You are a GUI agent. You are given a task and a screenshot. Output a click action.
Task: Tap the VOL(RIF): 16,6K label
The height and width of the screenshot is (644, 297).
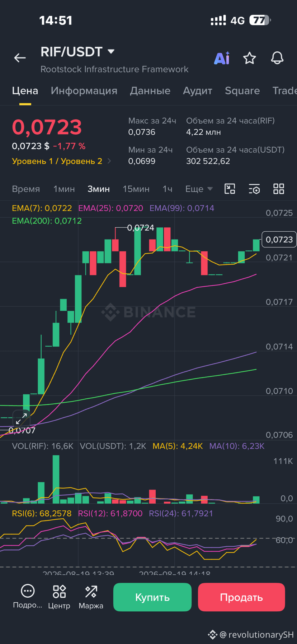(x=42, y=446)
